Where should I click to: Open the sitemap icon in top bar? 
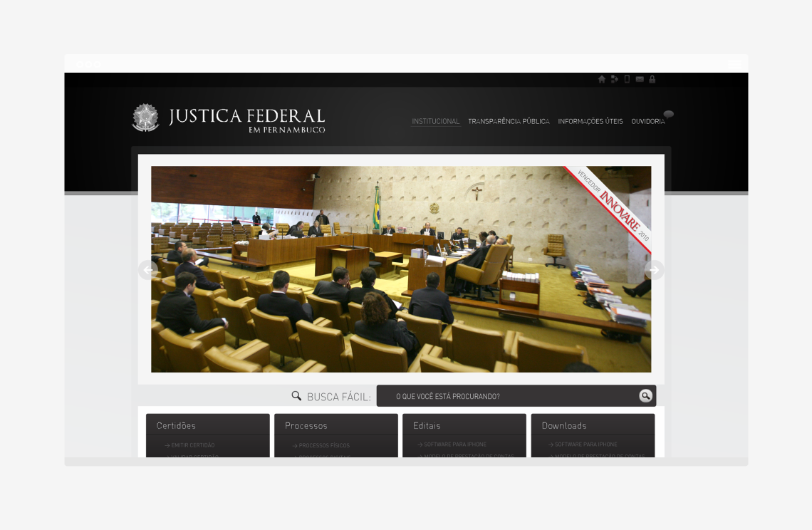pos(615,79)
